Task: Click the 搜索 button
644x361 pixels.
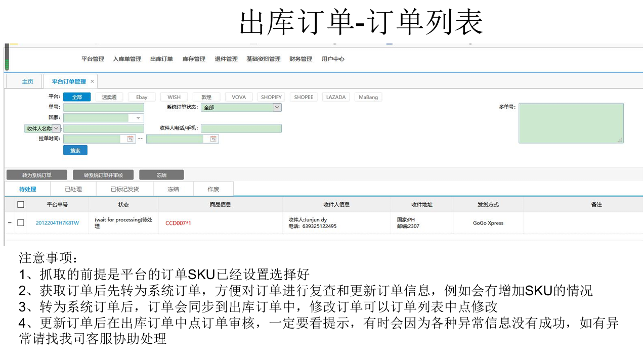Action: pyautogui.click(x=75, y=150)
